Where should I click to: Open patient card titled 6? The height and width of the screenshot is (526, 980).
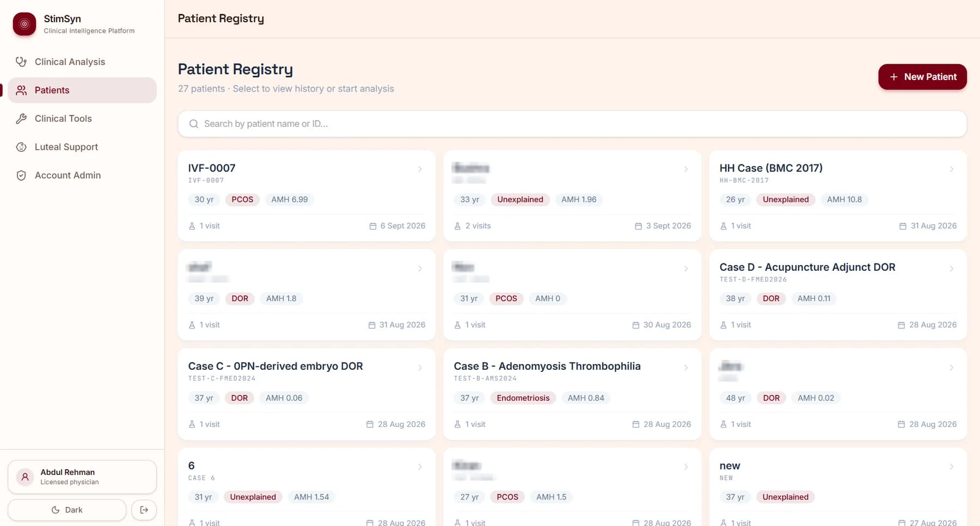pyautogui.click(x=307, y=486)
